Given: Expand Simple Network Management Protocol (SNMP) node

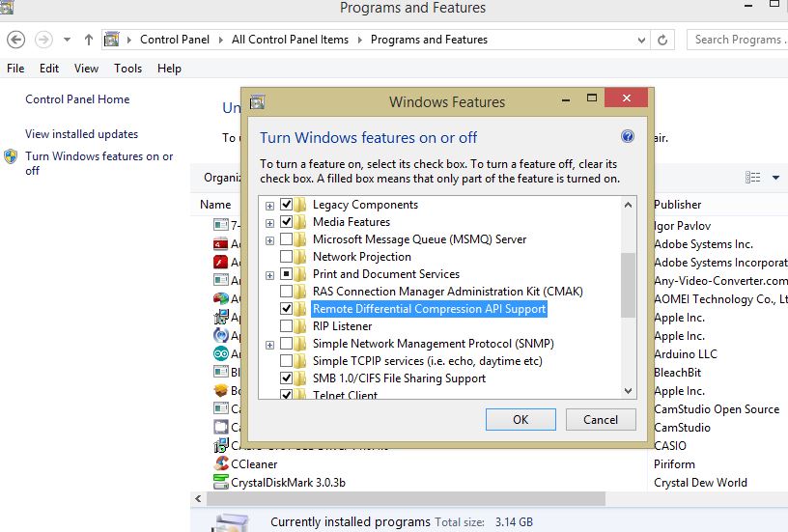Looking at the screenshot, I should point(269,345).
